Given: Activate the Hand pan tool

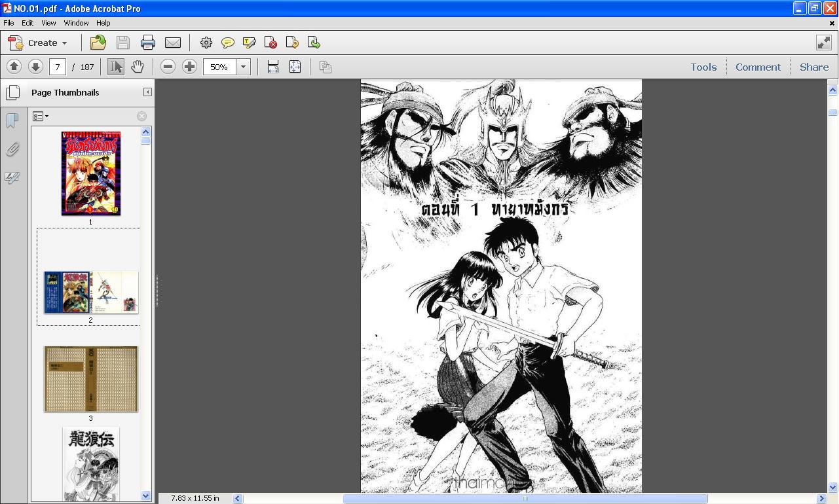Looking at the screenshot, I should coord(137,67).
